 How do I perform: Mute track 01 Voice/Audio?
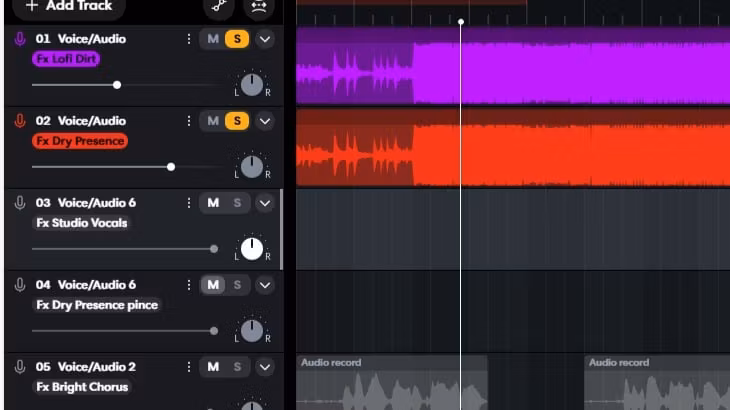pyautogui.click(x=213, y=39)
